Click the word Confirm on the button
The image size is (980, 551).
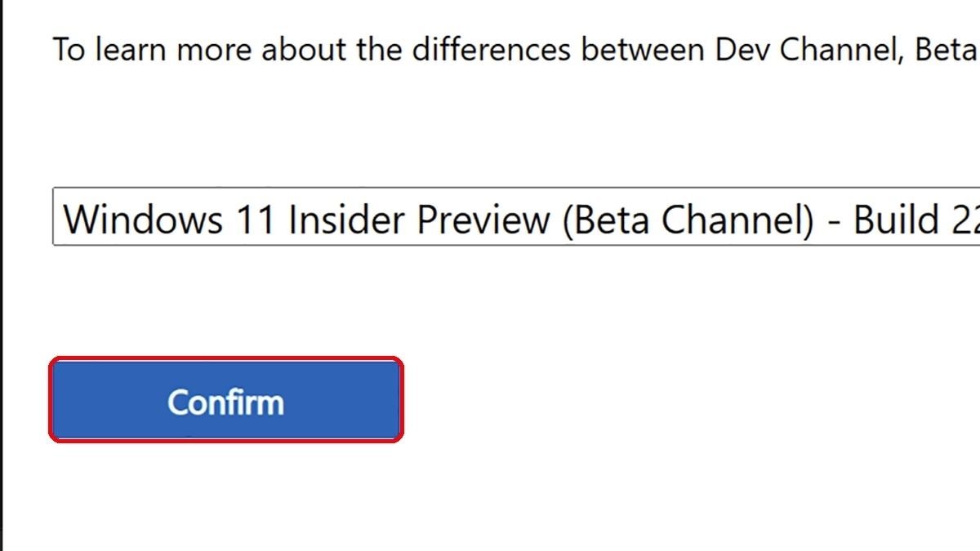225,402
